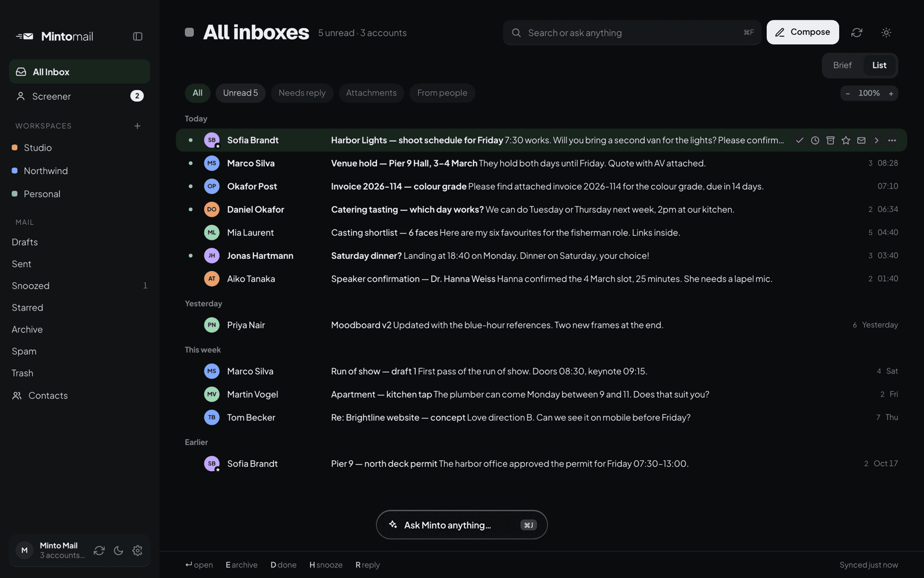Toggle the select-all box beside All inboxes

click(x=189, y=32)
